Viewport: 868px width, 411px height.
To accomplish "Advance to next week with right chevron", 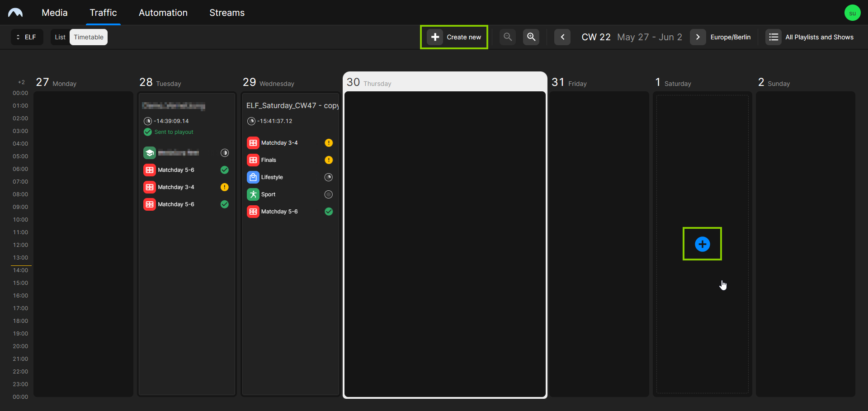I will tap(698, 37).
